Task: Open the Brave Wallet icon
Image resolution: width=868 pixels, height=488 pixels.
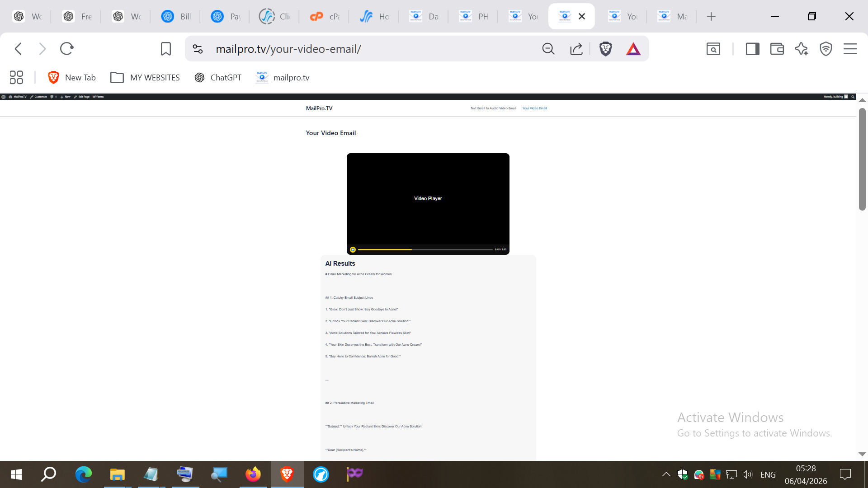Action: click(777, 49)
